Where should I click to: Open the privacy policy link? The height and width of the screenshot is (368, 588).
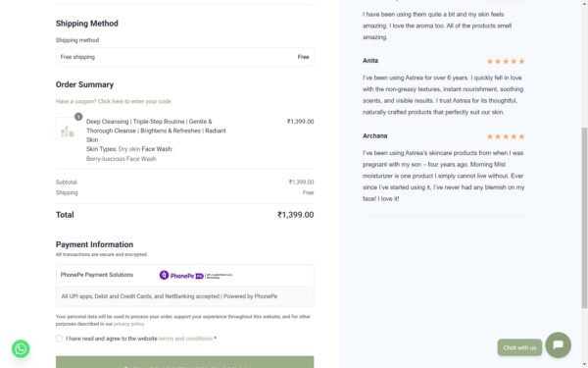pos(128,324)
